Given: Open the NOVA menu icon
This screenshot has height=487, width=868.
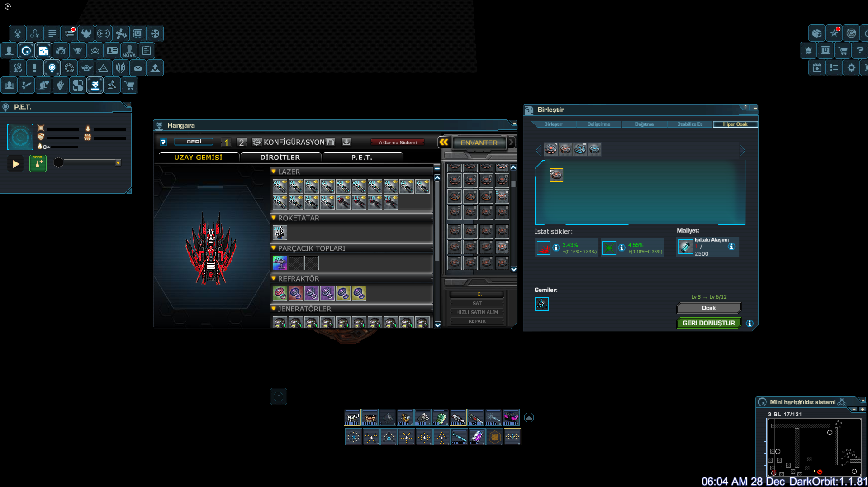Looking at the screenshot, I should click(129, 51).
